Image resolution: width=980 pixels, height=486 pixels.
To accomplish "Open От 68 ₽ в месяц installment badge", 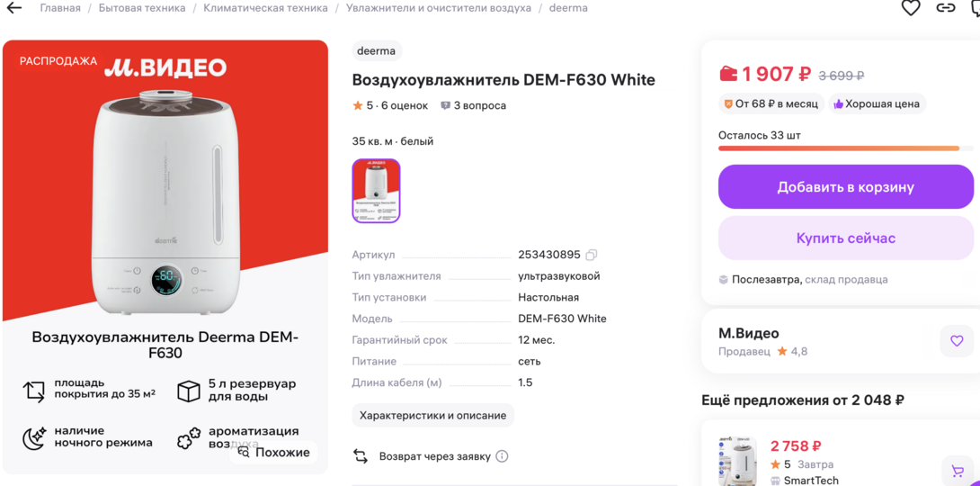I will [x=771, y=103].
